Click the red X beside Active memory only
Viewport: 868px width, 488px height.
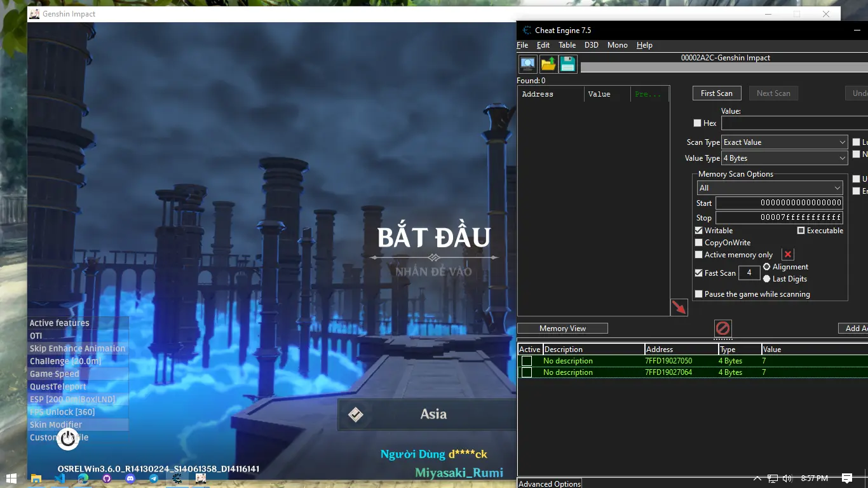(x=788, y=255)
